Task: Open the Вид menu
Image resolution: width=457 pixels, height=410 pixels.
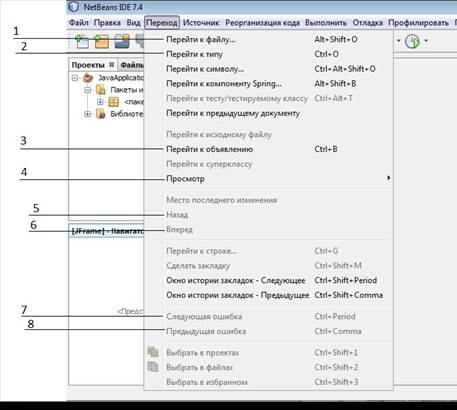Action: coord(133,23)
